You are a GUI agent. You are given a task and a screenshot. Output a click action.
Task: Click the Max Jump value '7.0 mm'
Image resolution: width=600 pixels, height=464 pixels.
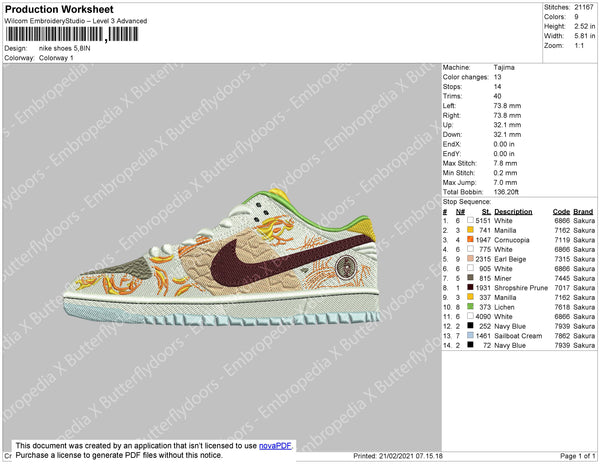(505, 182)
